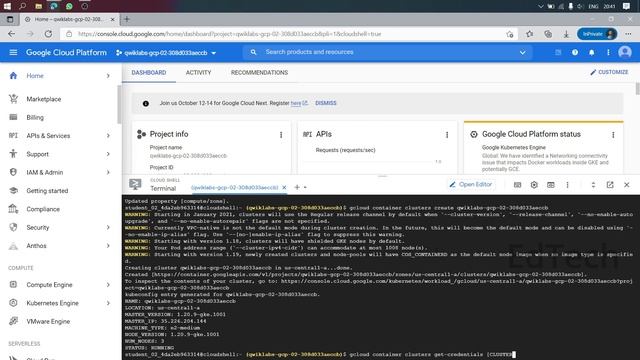Open Cloud Shell more options menu
Screen dimensions: 640x360
[x=567, y=185]
